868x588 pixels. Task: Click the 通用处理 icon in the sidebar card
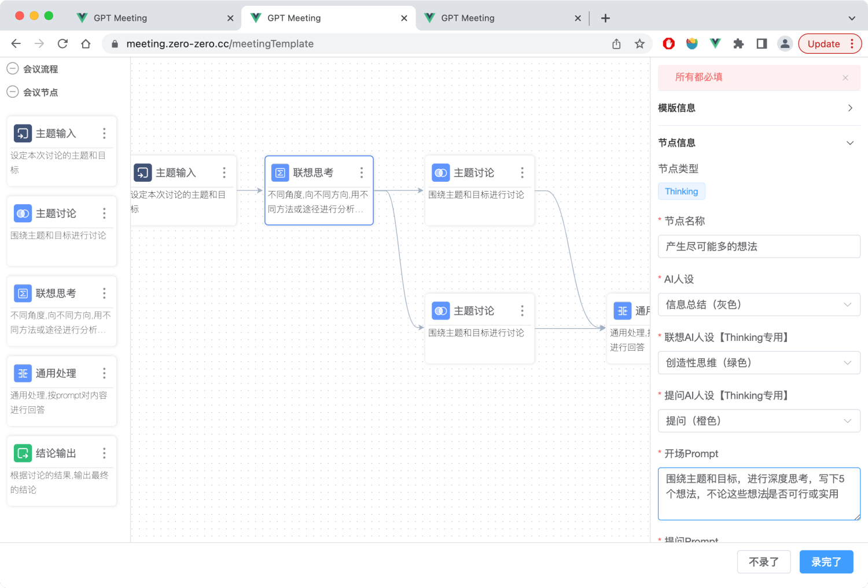(23, 373)
